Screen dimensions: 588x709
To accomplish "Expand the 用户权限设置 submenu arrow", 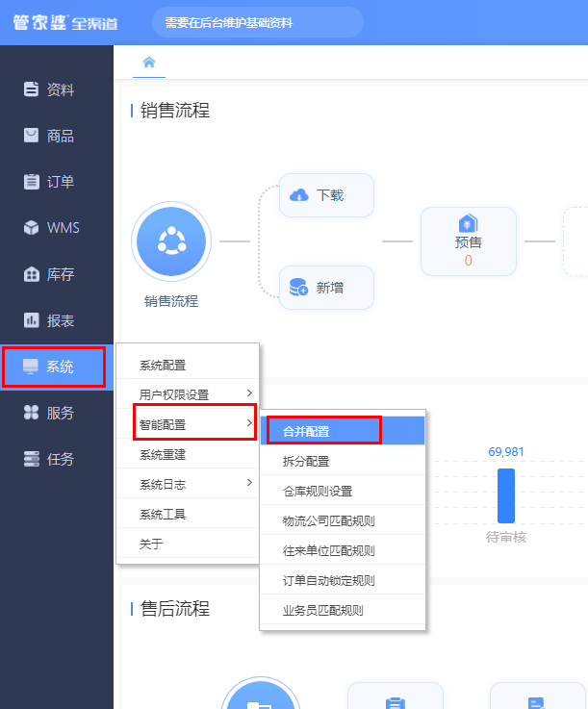I will 249,392.
